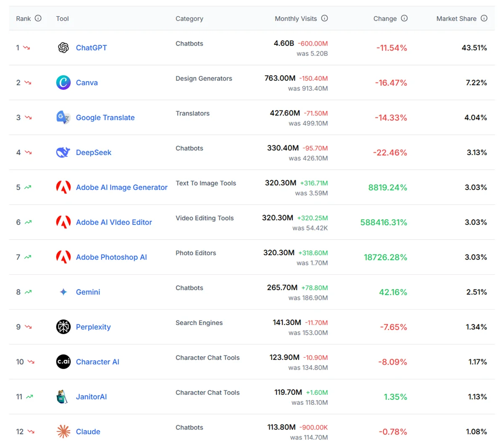The image size is (504, 441).
Task: Open the ChatGPT tool link
Action: point(92,47)
